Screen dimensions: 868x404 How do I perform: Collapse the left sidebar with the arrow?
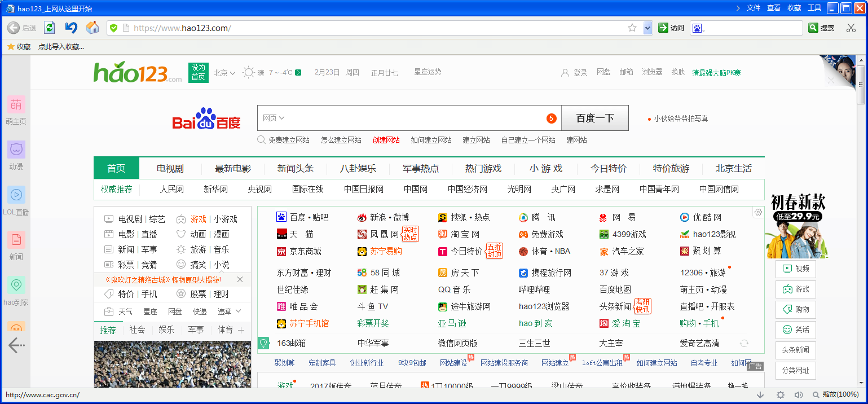pos(16,344)
